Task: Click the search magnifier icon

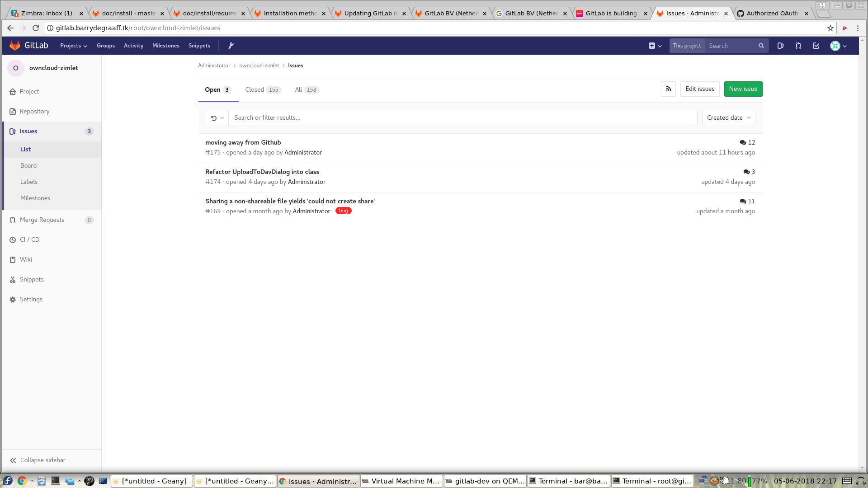Action: coord(761,46)
